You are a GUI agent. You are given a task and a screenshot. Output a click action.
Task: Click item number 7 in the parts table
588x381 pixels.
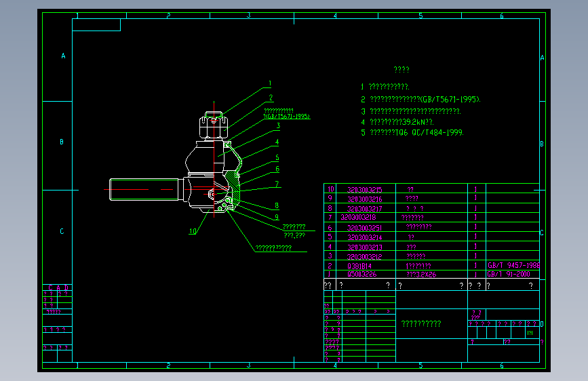click(330, 217)
